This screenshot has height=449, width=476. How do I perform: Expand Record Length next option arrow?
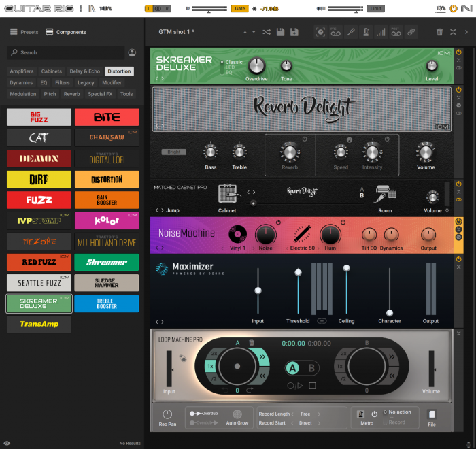(x=319, y=414)
